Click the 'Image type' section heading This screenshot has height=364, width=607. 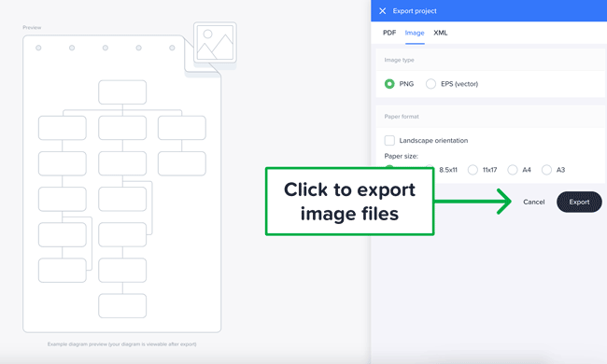[x=399, y=60]
